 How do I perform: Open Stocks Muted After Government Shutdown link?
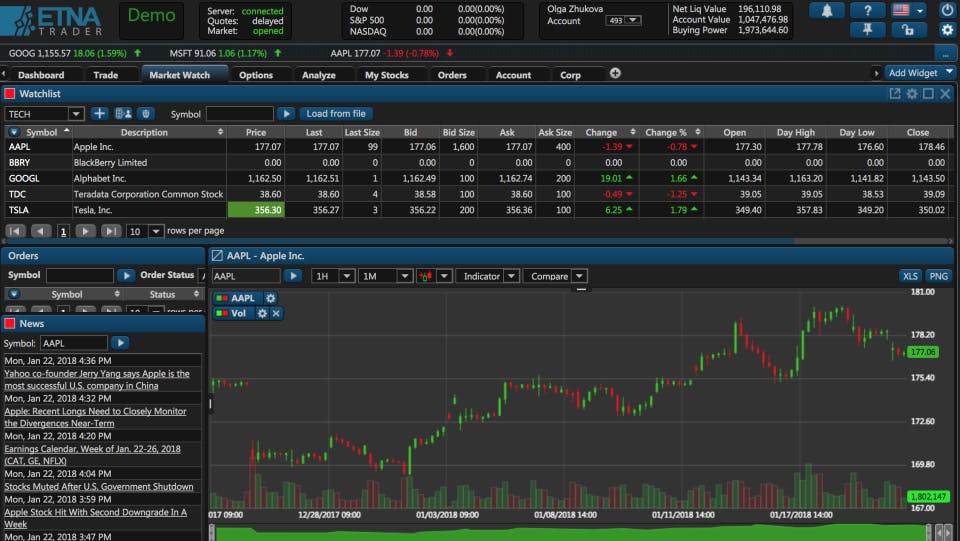[99, 487]
